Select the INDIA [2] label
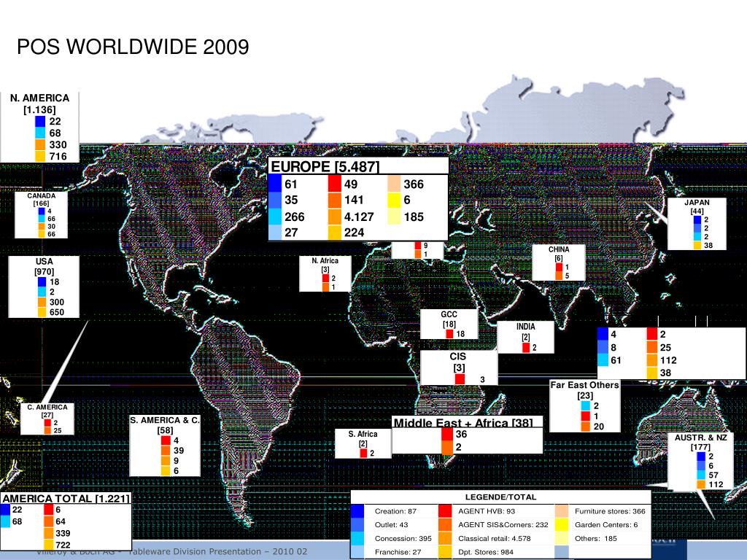 pos(525,332)
